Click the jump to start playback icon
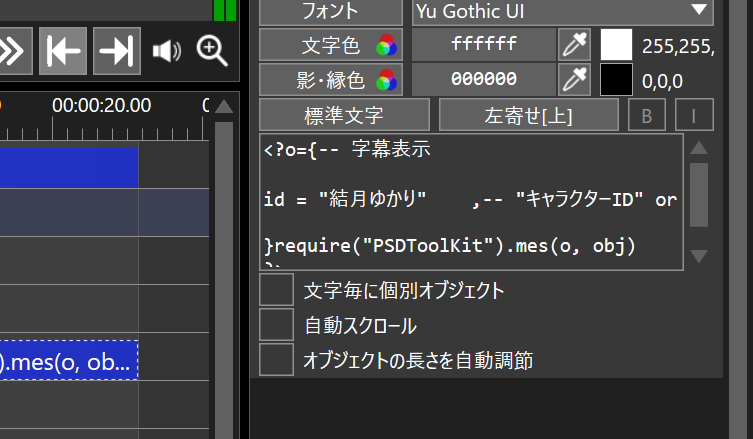Screen dimensions: 753x439 [x=63, y=51]
